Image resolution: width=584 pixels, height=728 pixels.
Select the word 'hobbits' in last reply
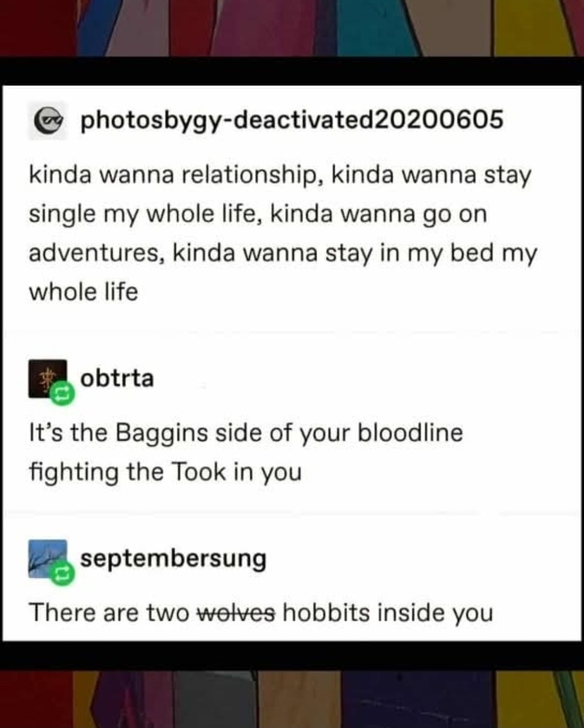click(x=326, y=613)
